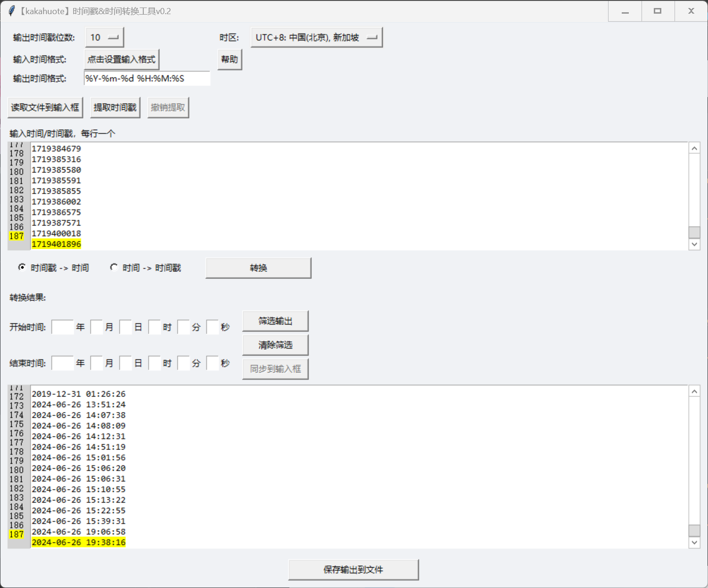Click the input box scrollbar up arrow

pyautogui.click(x=694, y=148)
